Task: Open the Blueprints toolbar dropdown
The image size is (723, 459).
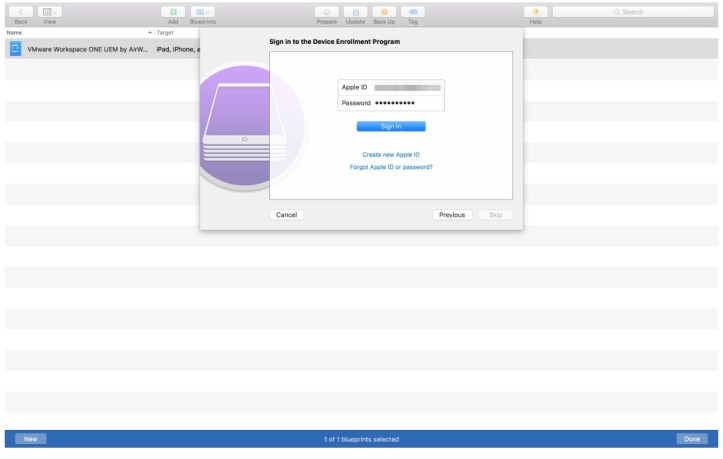Action: tap(202, 12)
